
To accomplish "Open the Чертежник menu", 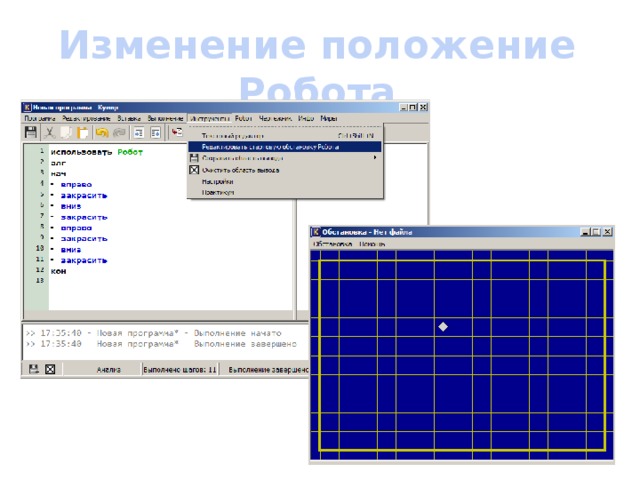I will click(x=275, y=118).
